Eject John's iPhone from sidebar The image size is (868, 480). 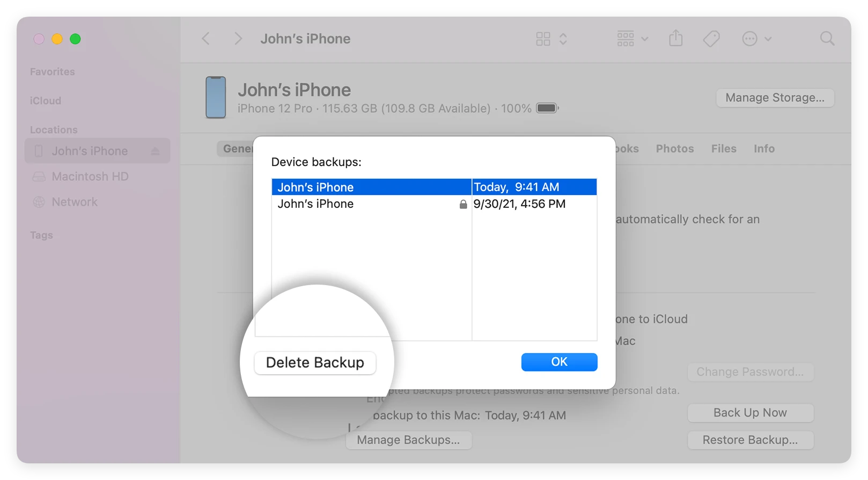[155, 151]
